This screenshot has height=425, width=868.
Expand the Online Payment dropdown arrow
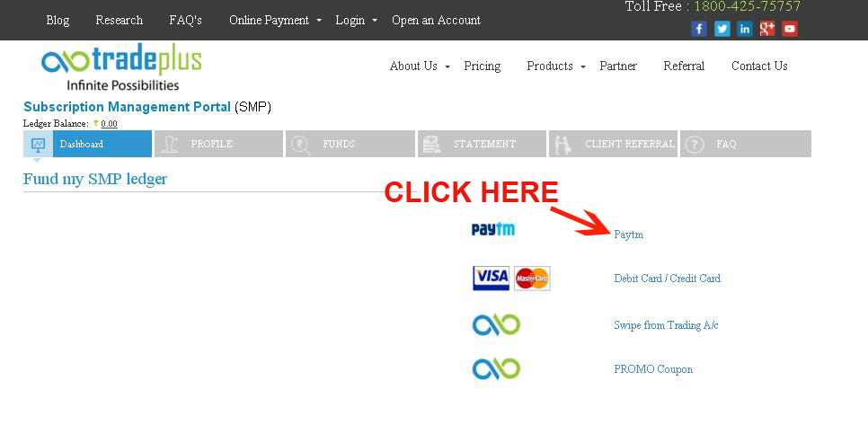pos(319,21)
